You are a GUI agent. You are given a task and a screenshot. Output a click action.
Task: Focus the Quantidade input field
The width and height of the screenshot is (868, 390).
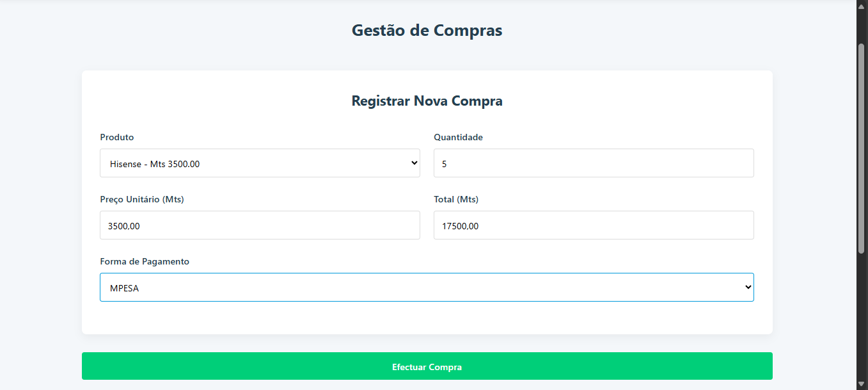pyautogui.click(x=593, y=163)
